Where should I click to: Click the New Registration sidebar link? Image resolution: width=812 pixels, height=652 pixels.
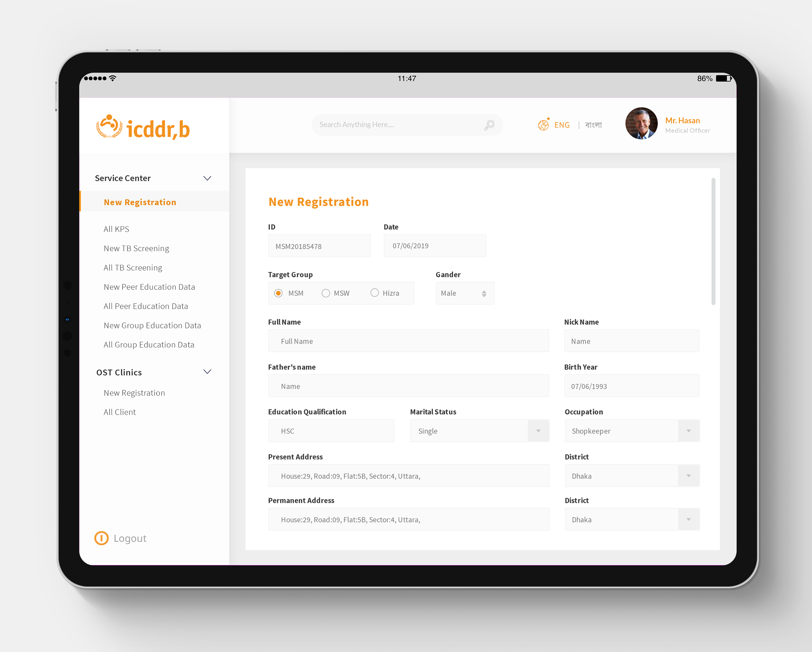140,202
